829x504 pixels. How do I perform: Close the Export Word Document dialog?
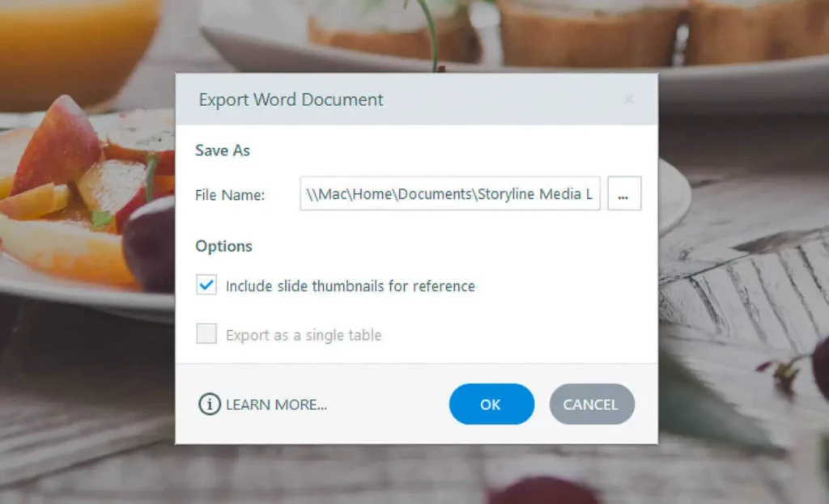629,100
